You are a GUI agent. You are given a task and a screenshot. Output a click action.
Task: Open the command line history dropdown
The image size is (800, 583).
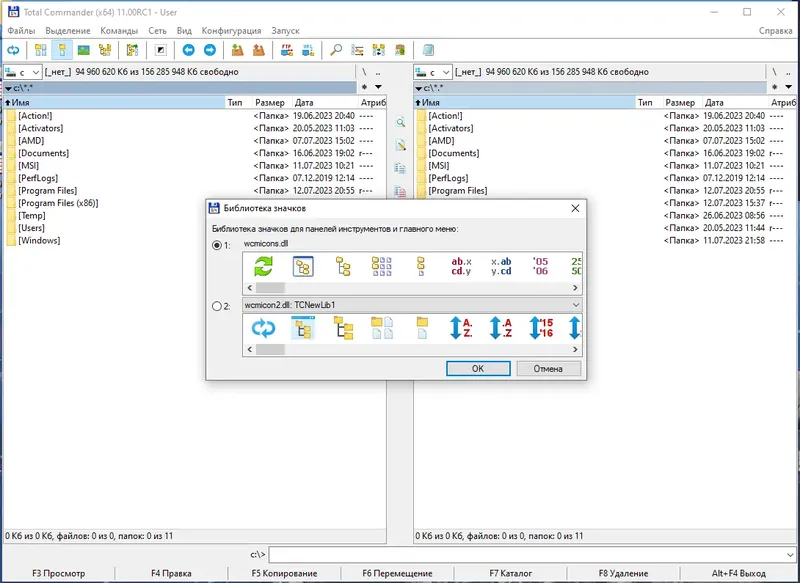(x=790, y=554)
